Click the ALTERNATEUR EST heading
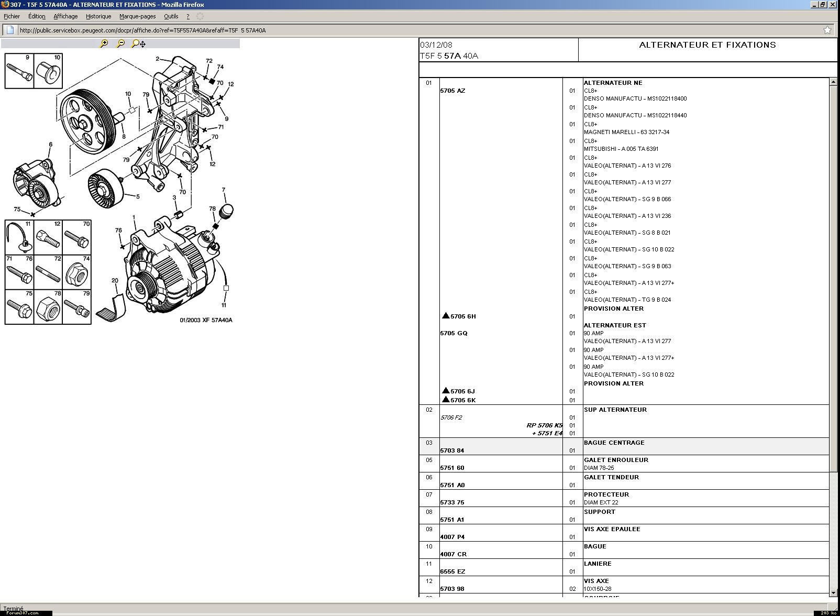 pyautogui.click(x=615, y=325)
